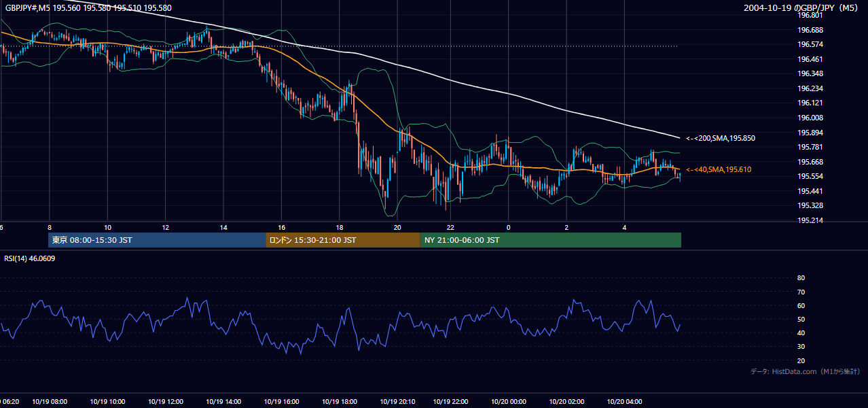
Task: Click the 200,SMA,195.850 moving average label
Action: (720, 138)
